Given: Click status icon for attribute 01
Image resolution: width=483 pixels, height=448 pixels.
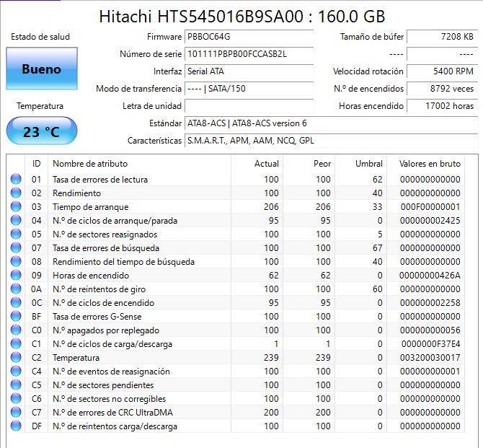Looking at the screenshot, I should point(16,179).
